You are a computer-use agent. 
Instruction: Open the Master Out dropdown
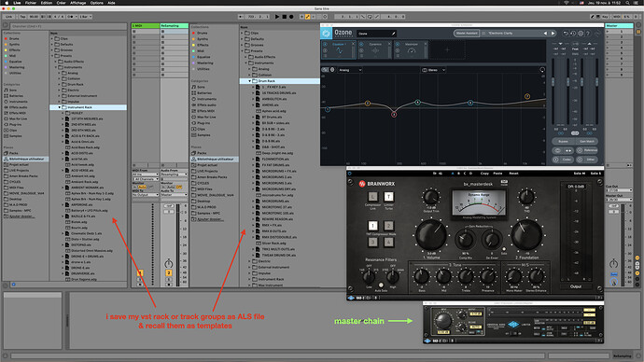pyautogui.click(x=619, y=200)
